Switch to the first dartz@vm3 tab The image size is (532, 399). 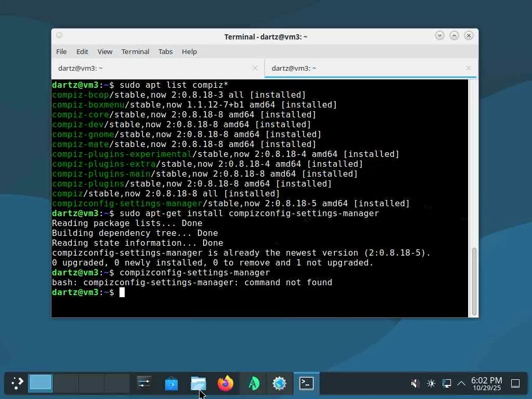tap(158, 68)
